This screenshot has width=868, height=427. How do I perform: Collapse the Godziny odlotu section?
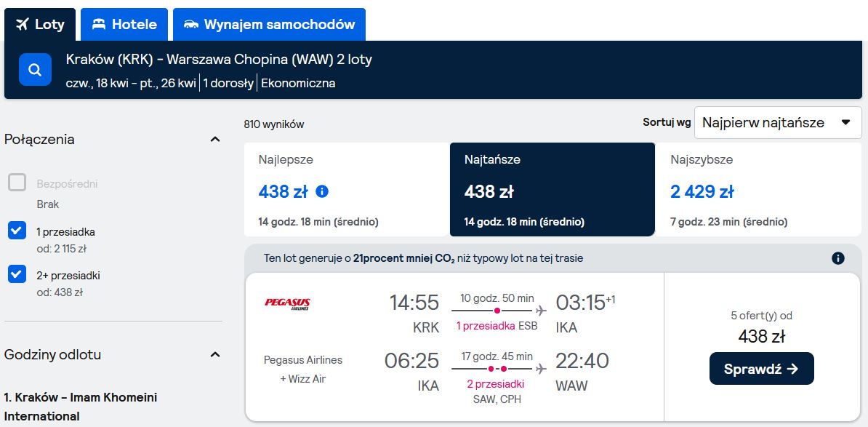(x=215, y=354)
